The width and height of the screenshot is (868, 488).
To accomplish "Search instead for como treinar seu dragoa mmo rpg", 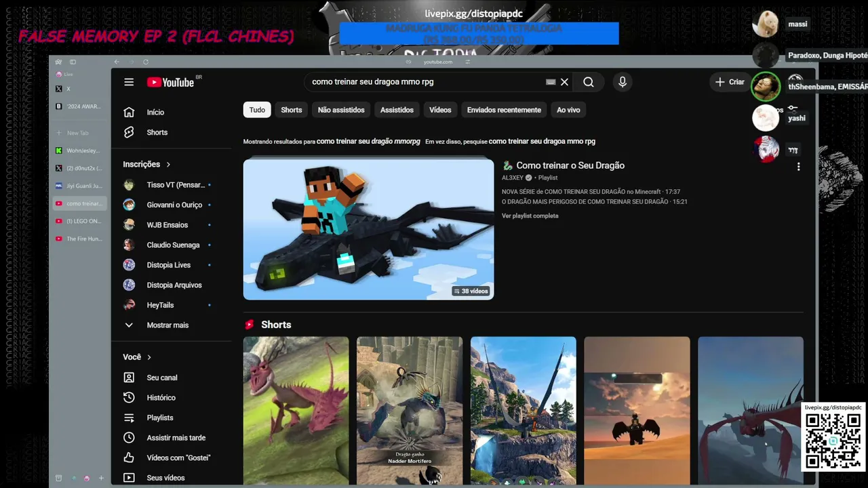I will click(542, 142).
